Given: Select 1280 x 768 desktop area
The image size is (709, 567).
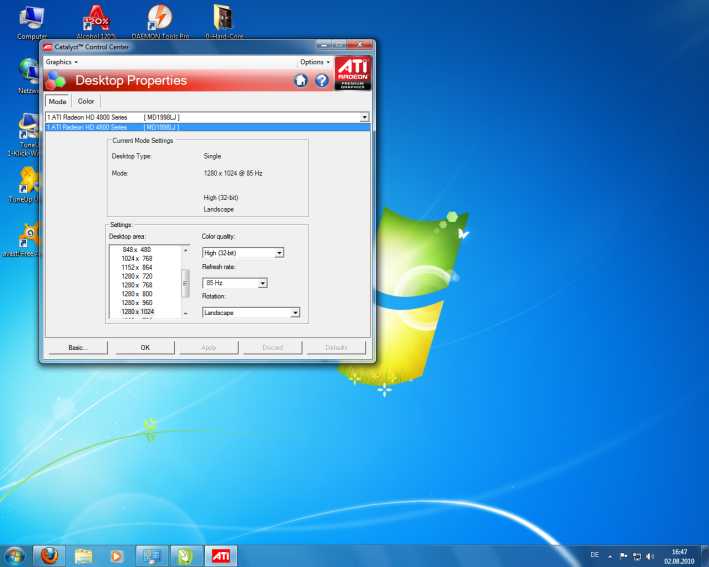Looking at the screenshot, I should (x=137, y=285).
